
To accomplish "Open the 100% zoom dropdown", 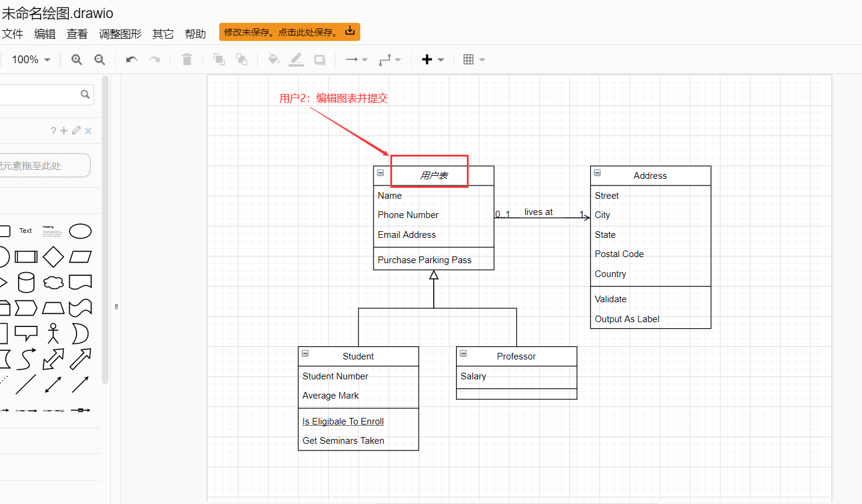I will (x=31, y=60).
